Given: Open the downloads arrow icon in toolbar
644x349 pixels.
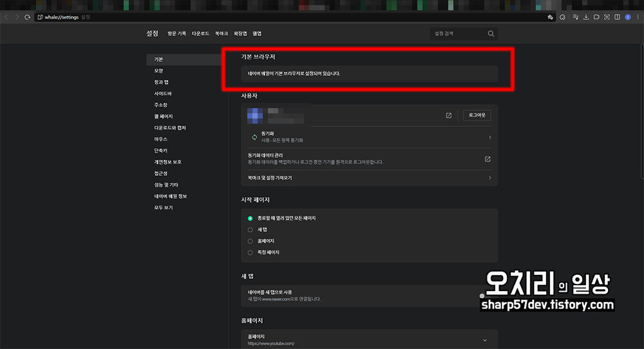Looking at the screenshot, I should (x=586, y=17).
